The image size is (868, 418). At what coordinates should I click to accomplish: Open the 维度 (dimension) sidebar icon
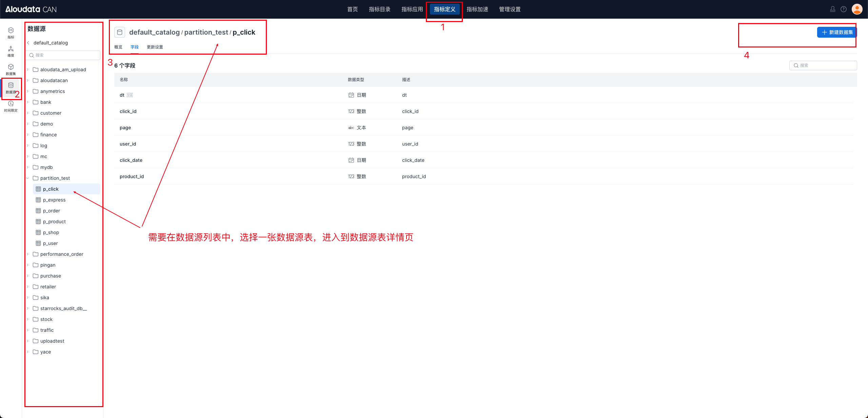[x=11, y=51]
